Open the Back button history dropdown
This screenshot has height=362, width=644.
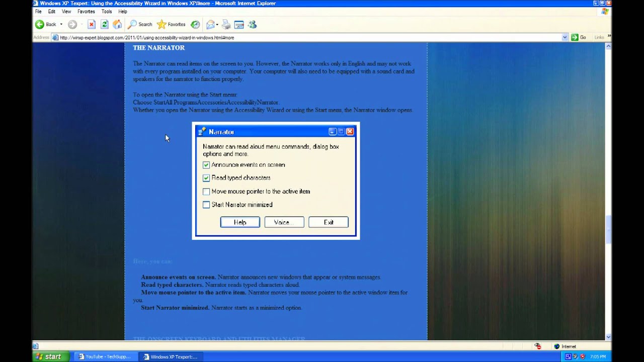tap(61, 24)
